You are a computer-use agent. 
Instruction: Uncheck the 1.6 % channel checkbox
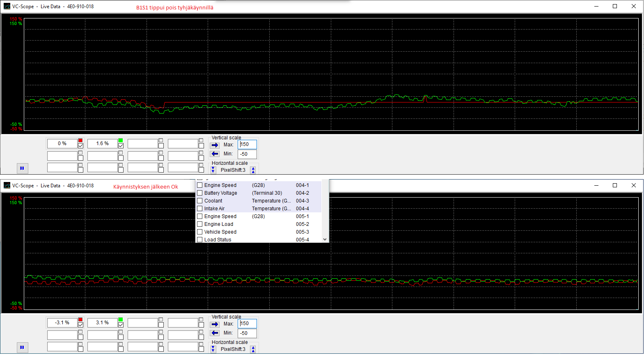click(121, 146)
